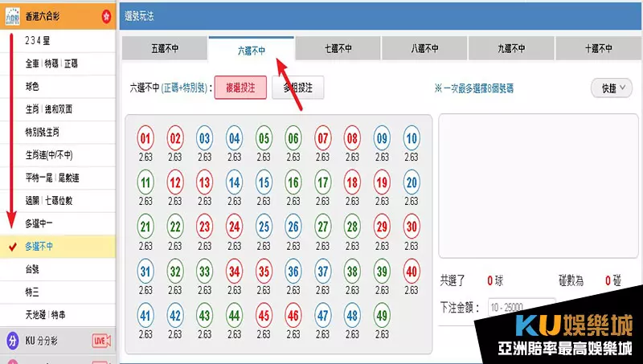Toggle blue ball number 26

coord(293,227)
